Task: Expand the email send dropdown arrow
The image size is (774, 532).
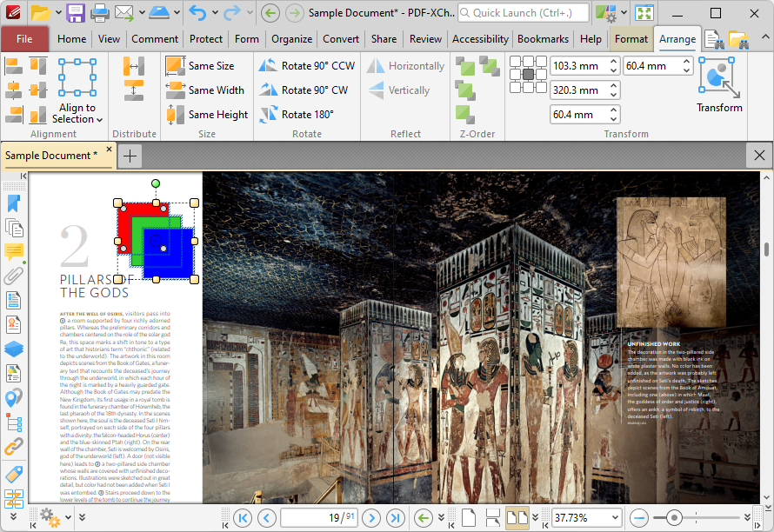Action: click(x=142, y=13)
